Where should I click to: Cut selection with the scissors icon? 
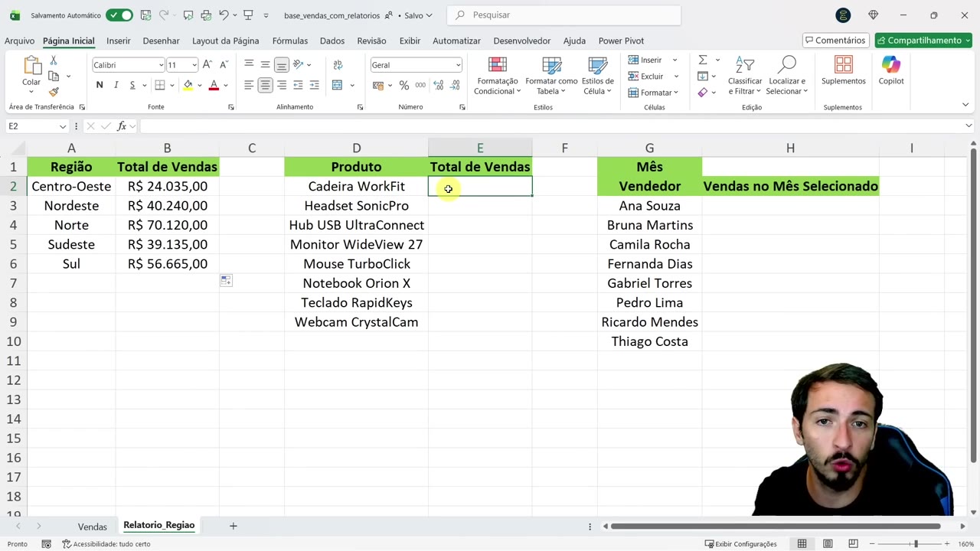click(x=54, y=60)
